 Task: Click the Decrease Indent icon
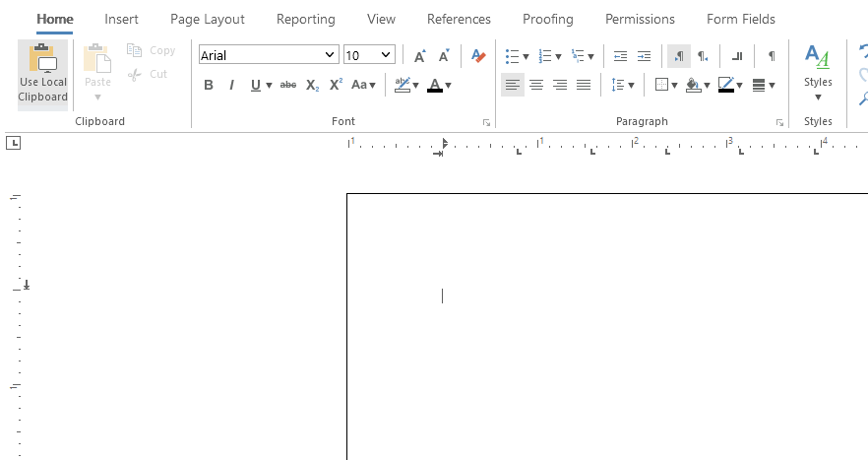[620, 56]
